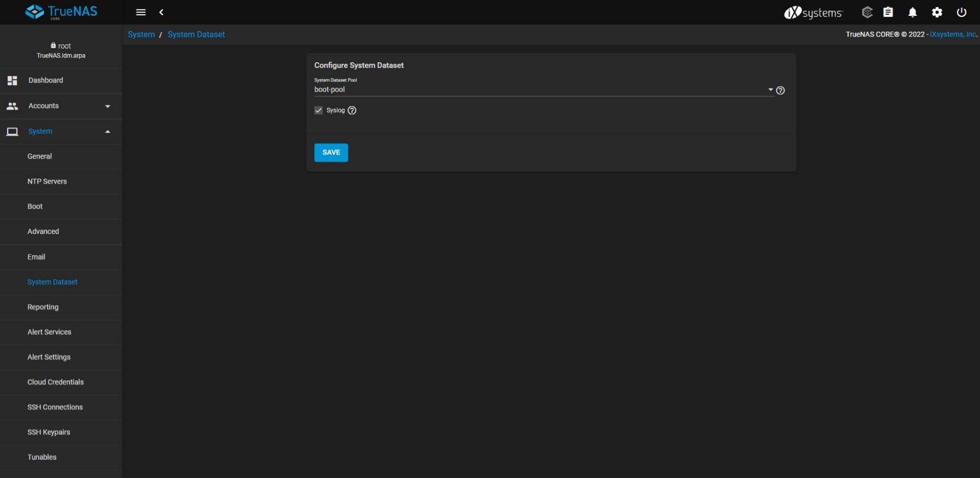
Task: Open Cloud Credentials in sidebar
Action: coord(55,382)
